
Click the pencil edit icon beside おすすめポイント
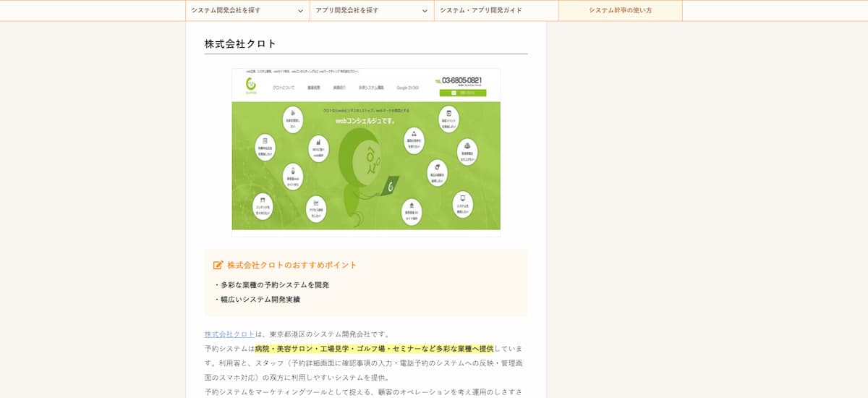(x=218, y=266)
